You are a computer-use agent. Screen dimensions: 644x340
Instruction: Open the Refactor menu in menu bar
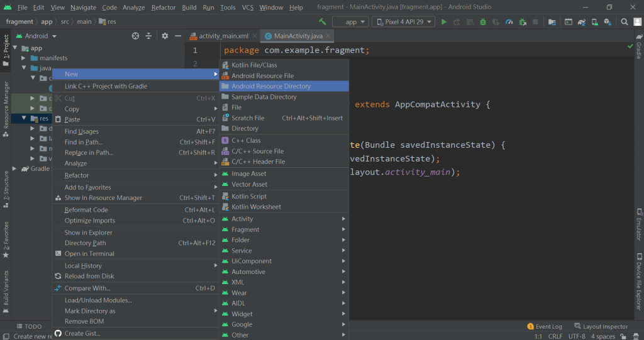163,8
